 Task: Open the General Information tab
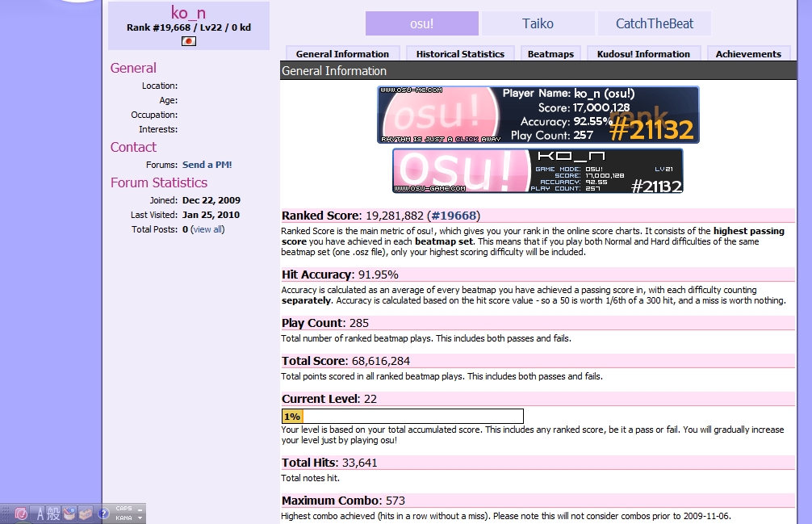click(x=342, y=53)
